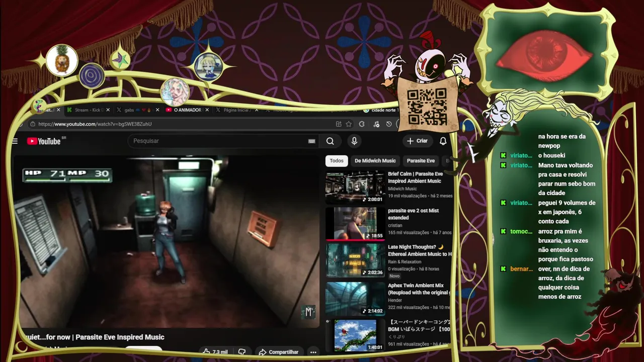Click the blonde anime avatar on overlay
The image size is (644, 362).
208,67
